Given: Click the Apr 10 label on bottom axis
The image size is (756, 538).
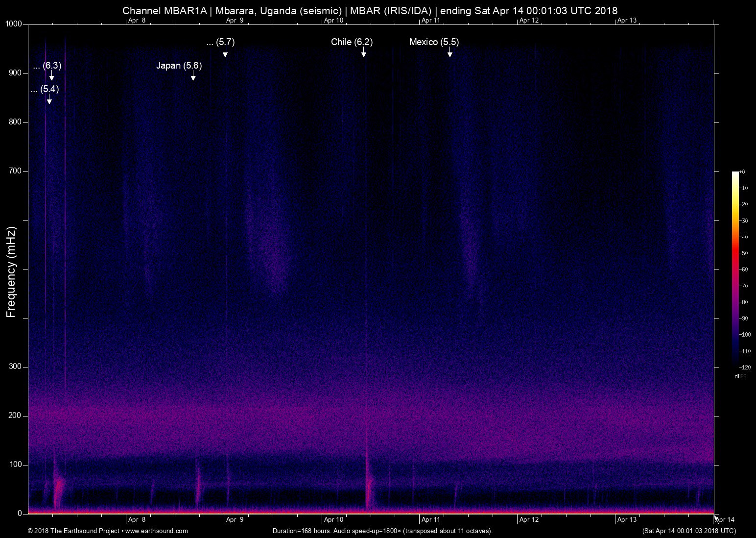Looking at the screenshot, I should pos(333,519).
